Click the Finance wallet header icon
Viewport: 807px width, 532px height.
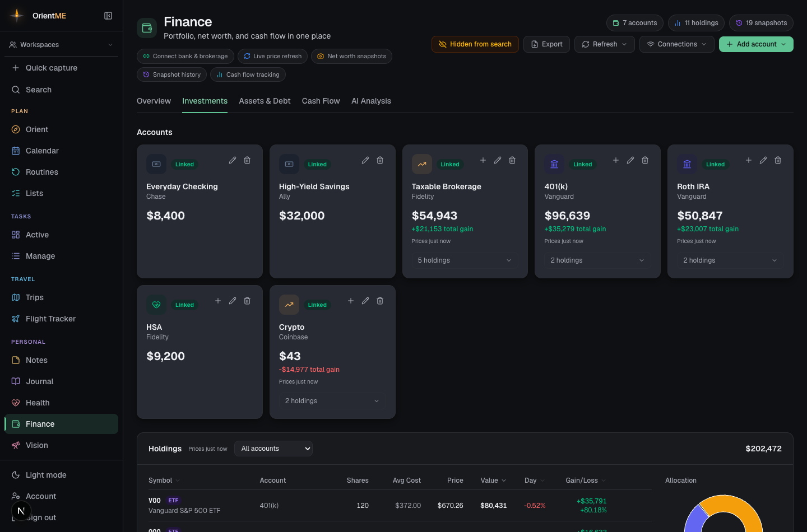pyautogui.click(x=147, y=28)
